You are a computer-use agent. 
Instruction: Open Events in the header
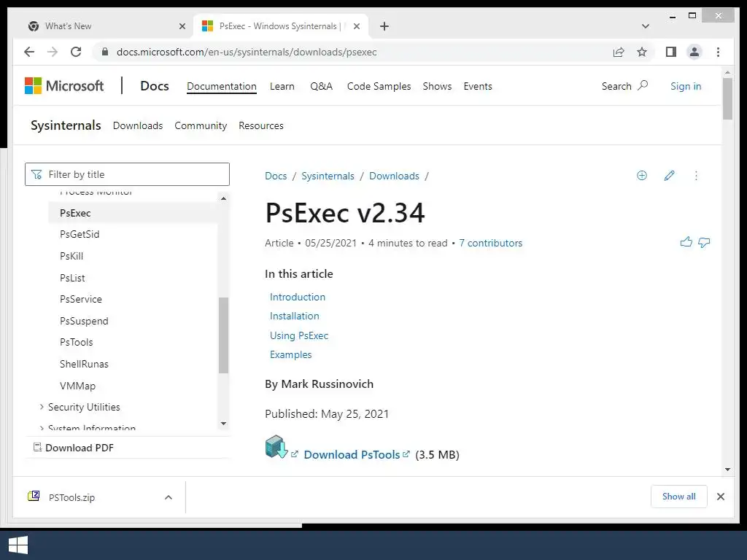tap(478, 86)
